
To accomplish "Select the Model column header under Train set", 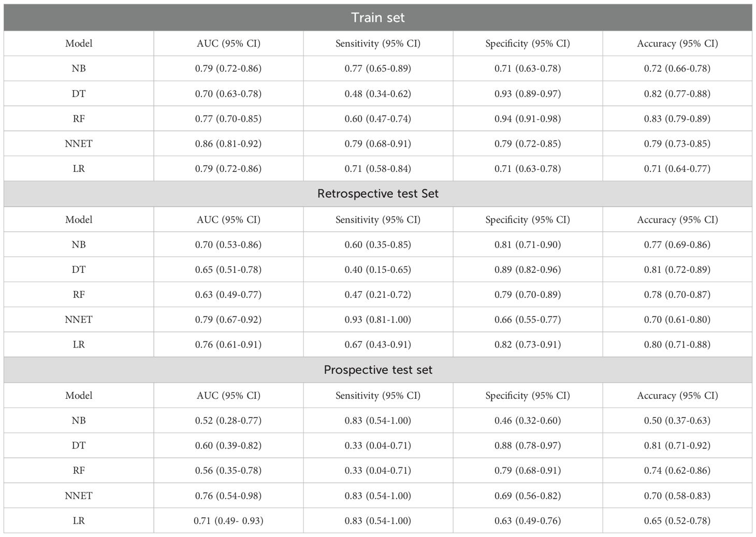I will (79, 43).
